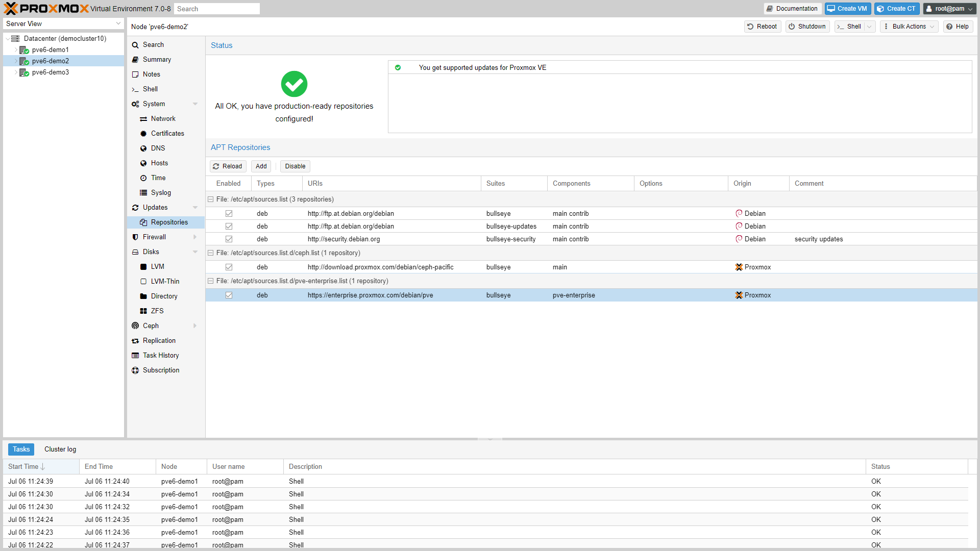Image resolution: width=980 pixels, height=551 pixels.
Task: Click the Add repository button
Action: 261,165
